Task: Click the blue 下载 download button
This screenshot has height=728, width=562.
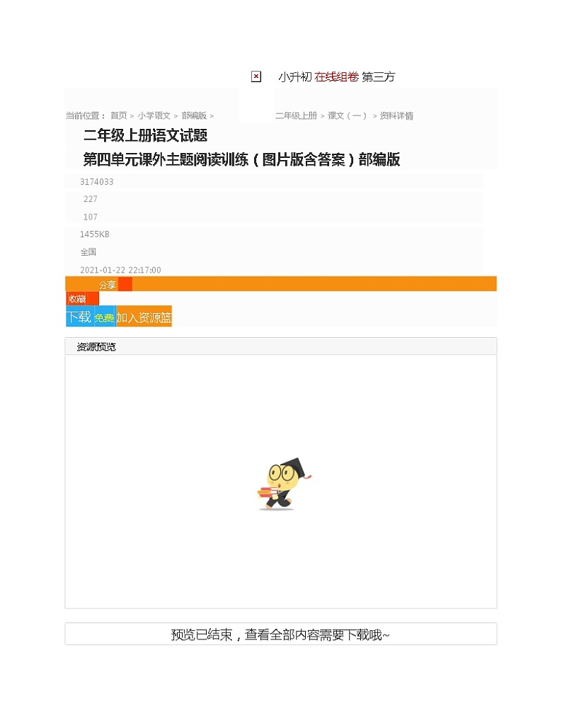Action: click(79, 317)
